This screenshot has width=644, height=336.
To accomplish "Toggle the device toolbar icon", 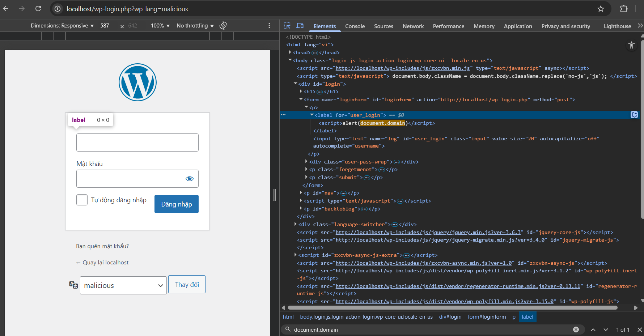I will (x=300, y=26).
